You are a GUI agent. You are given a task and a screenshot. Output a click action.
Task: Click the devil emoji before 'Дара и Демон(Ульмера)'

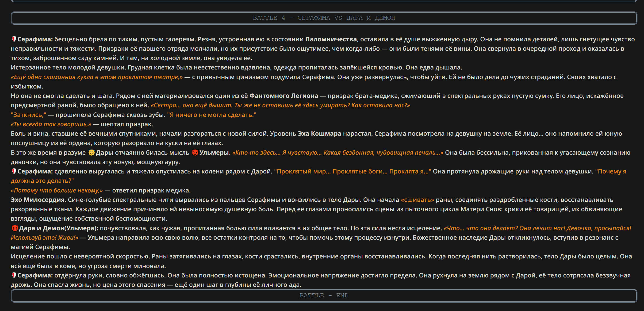point(15,228)
